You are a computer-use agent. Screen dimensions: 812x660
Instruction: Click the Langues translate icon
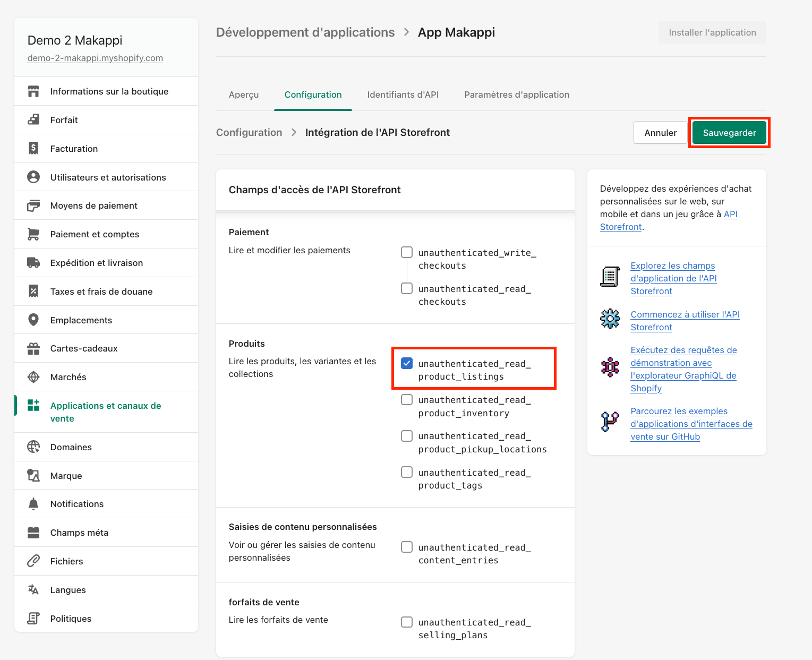point(33,590)
